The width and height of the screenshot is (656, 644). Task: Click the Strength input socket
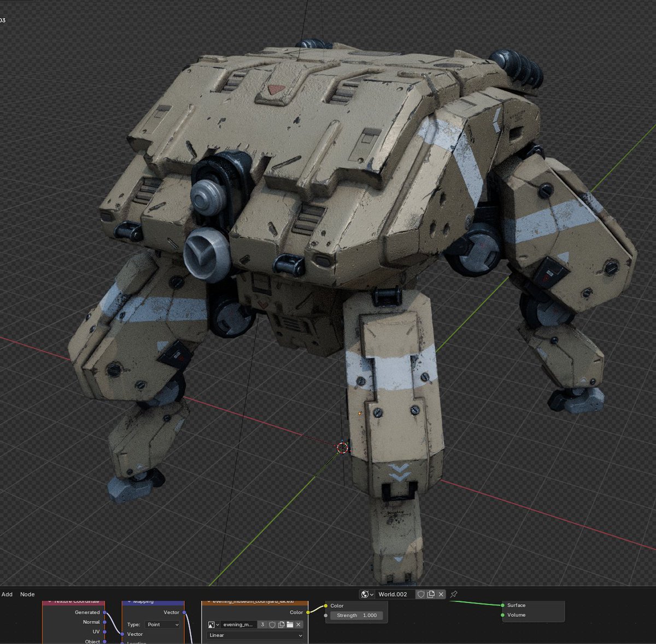pyautogui.click(x=326, y=616)
